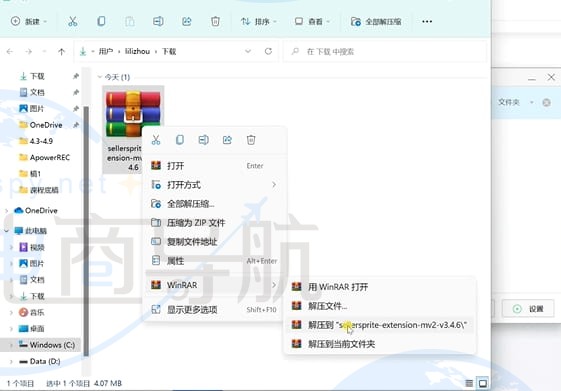Open 音乐 under This PC

(37, 312)
